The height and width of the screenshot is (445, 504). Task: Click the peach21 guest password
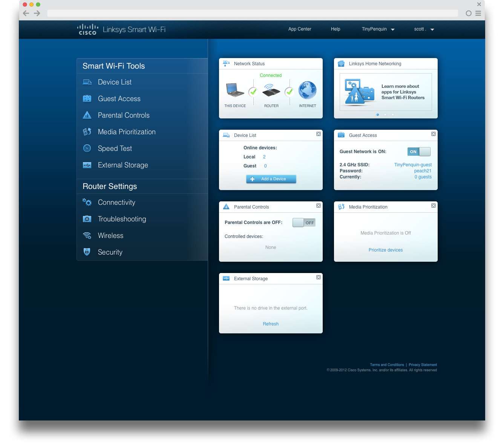[423, 171]
